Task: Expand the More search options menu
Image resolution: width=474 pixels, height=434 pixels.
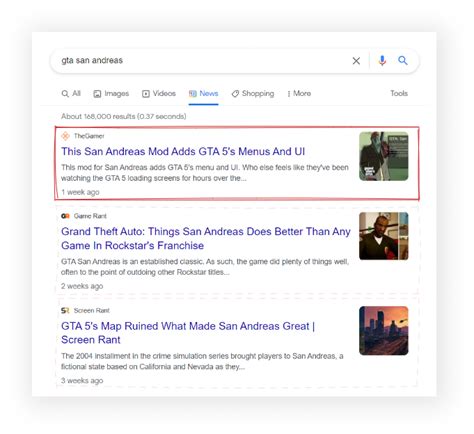Action: coord(299,94)
